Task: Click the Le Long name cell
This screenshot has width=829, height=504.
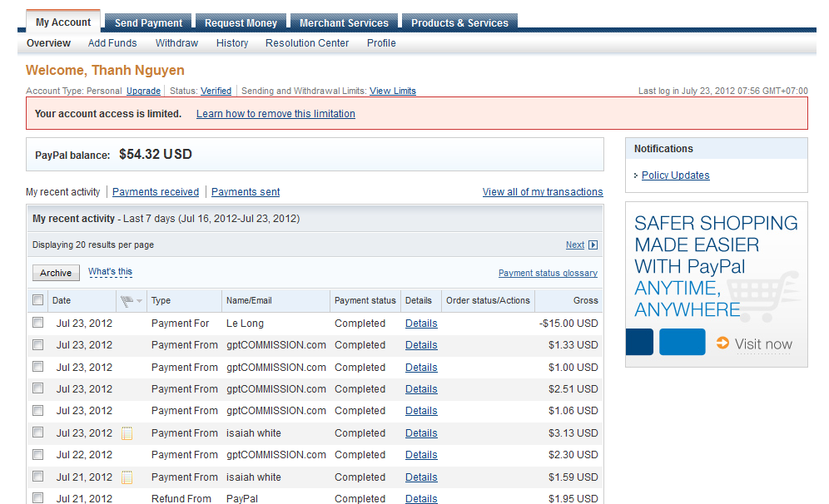Action: 245,324
